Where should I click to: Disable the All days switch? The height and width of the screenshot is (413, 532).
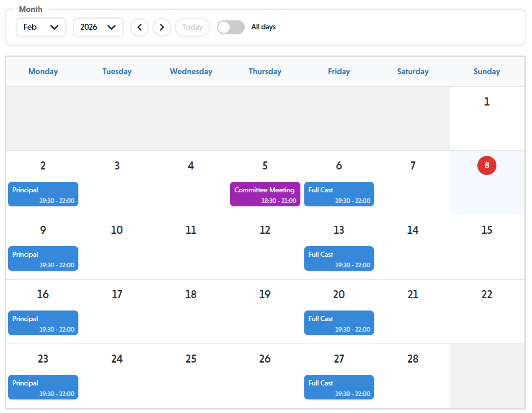pyautogui.click(x=231, y=27)
